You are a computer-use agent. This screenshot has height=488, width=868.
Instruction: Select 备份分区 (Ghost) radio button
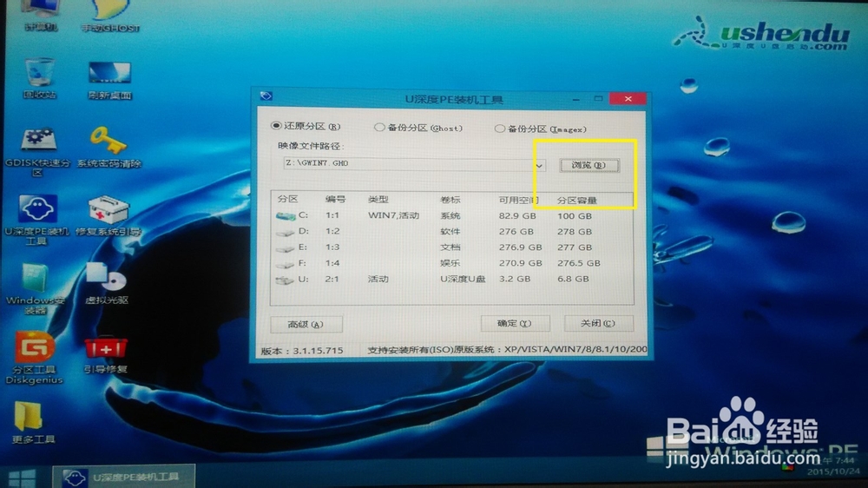(x=379, y=128)
